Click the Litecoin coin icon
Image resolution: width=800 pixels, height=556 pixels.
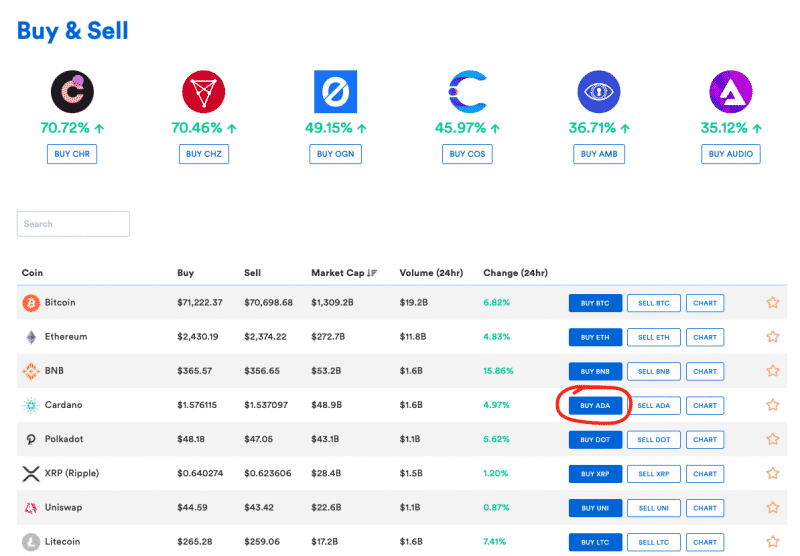click(x=31, y=542)
